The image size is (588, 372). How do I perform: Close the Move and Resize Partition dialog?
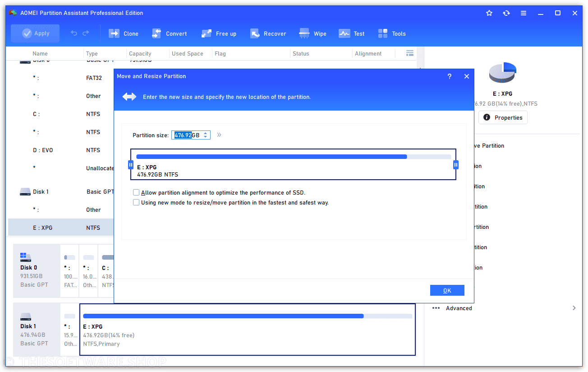tap(467, 76)
